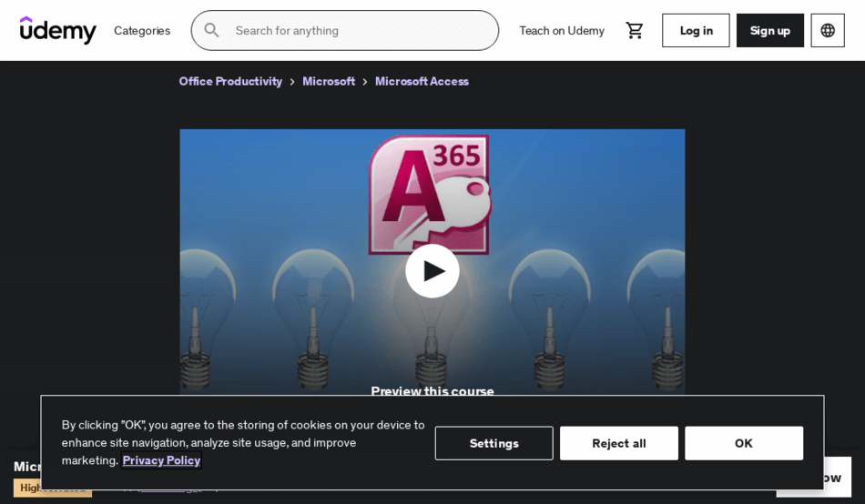This screenshot has height=504, width=865.
Task: Open Teach on Udemy link
Action: (x=562, y=31)
